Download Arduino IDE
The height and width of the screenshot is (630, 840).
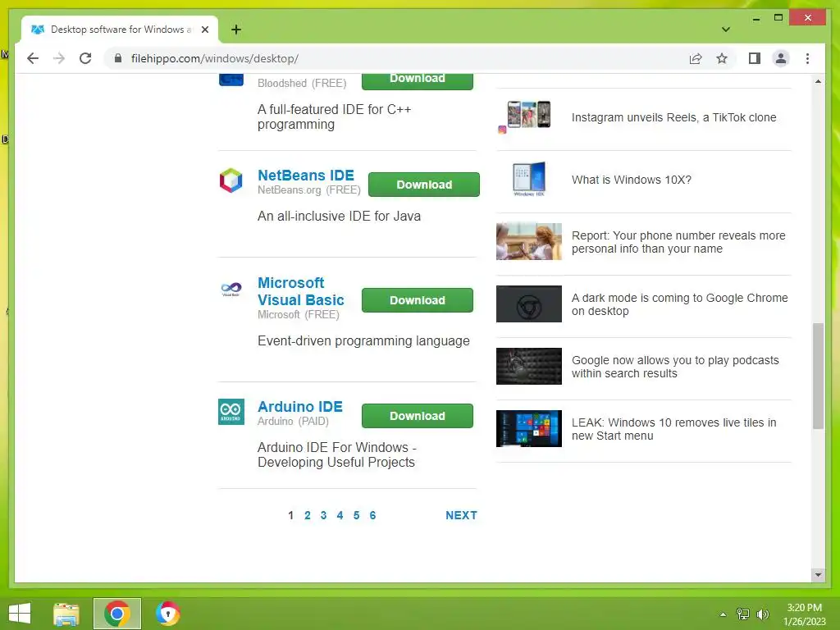point(418,416)
